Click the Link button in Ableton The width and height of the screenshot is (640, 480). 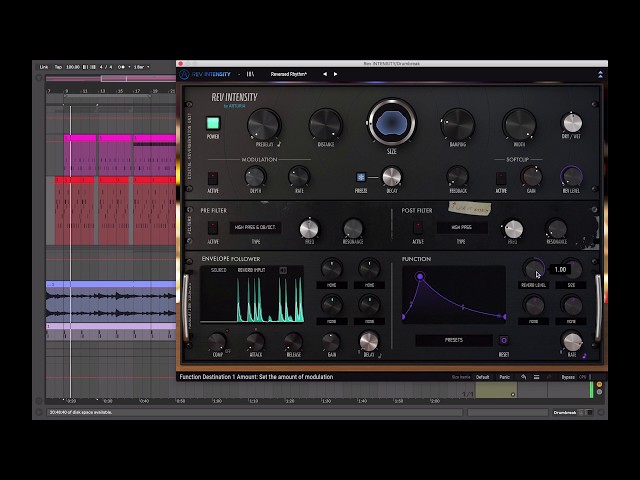pos(44,67)
